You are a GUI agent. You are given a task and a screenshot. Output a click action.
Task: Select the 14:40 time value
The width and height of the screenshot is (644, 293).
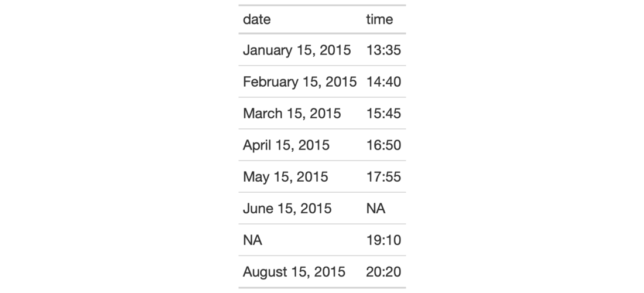[383, 82]
